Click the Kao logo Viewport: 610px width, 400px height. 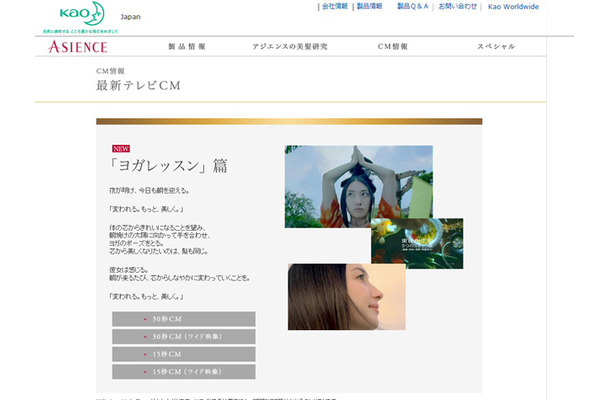coord(82,14)
